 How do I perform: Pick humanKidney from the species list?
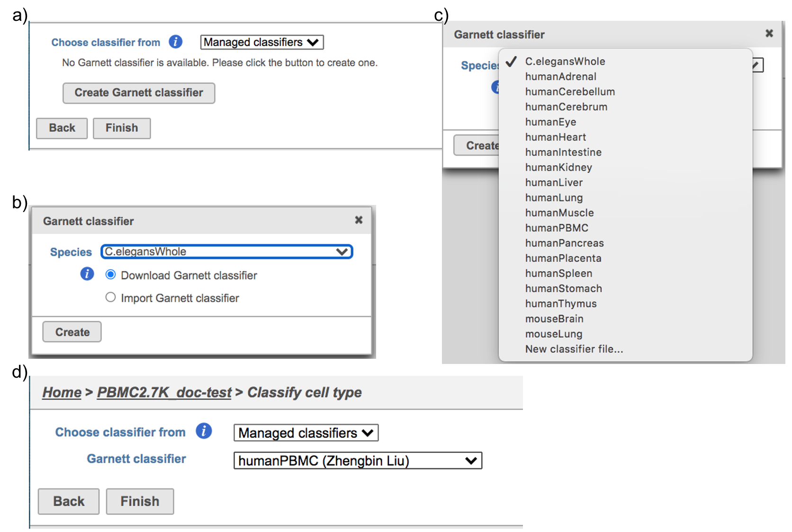pos(558,168)
